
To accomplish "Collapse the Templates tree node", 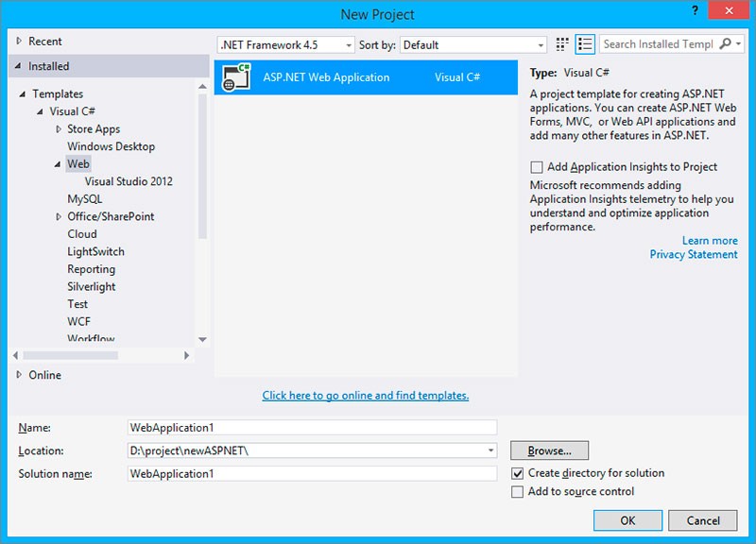I will point(22,93).
